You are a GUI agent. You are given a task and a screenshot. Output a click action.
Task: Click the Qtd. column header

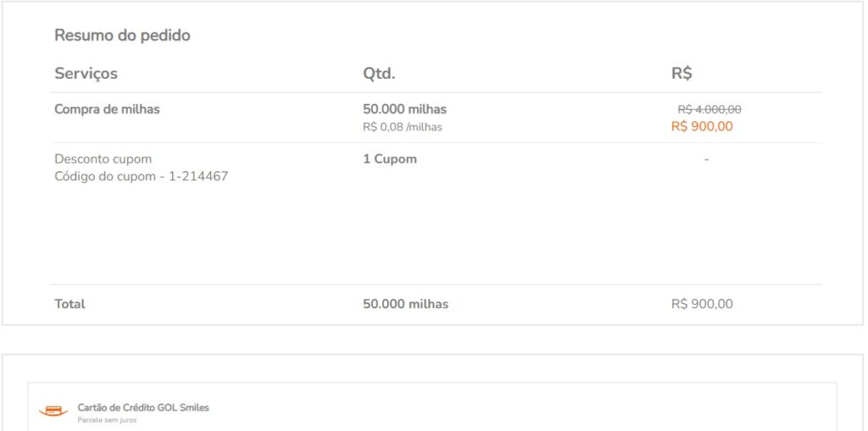[x=379, y=74]
